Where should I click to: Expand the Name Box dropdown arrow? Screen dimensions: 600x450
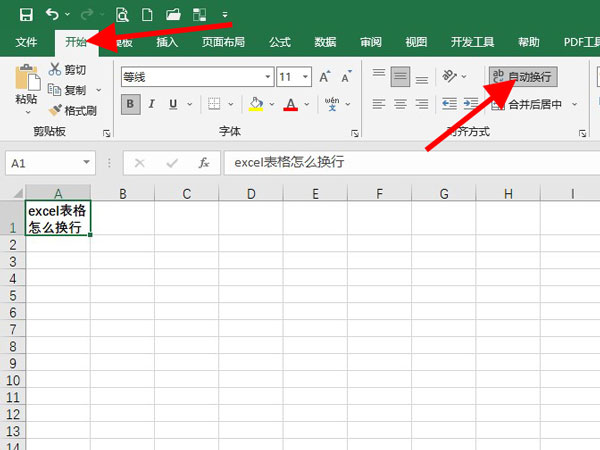coord(88,162)
